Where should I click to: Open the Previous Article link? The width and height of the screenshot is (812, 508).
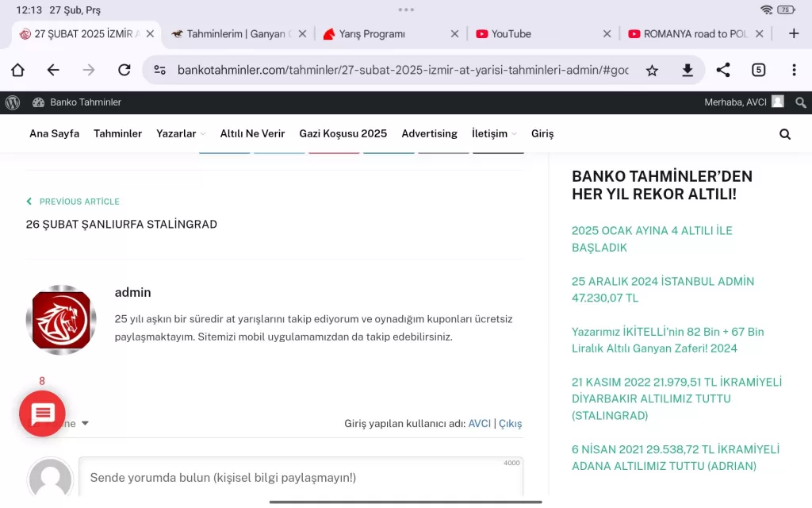coord(79,202)
